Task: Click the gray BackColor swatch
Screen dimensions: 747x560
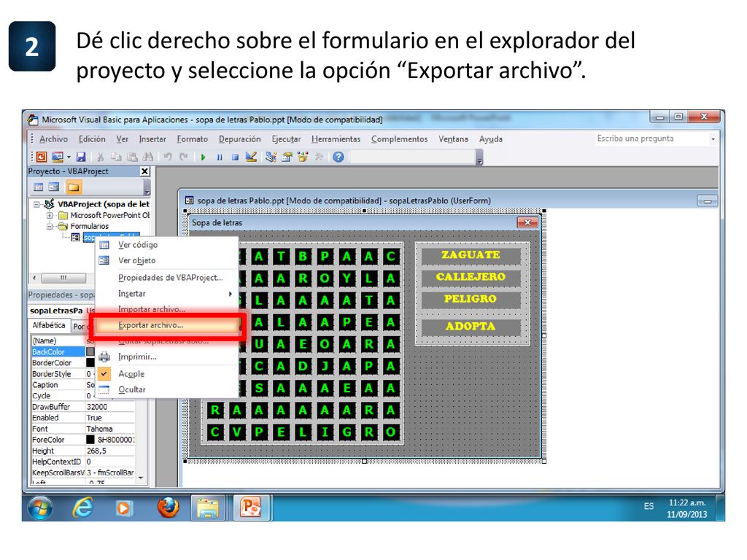Action: click(90, 351)
